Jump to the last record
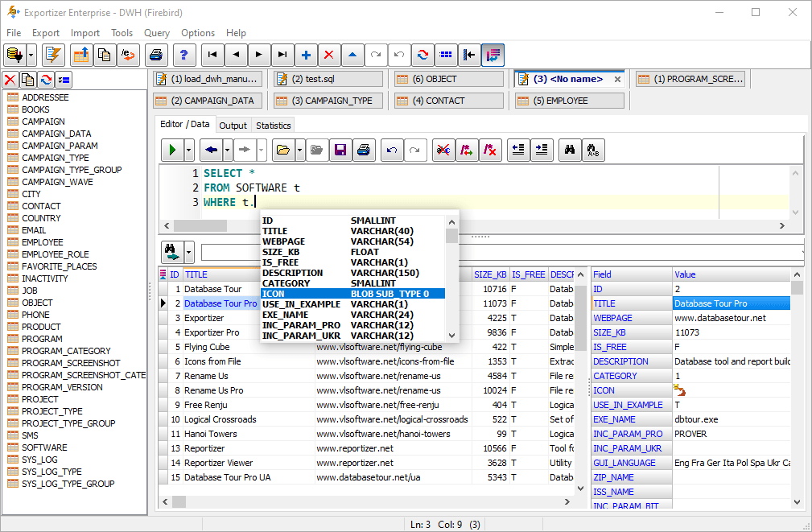812x532 pixels. pos(282,55)
